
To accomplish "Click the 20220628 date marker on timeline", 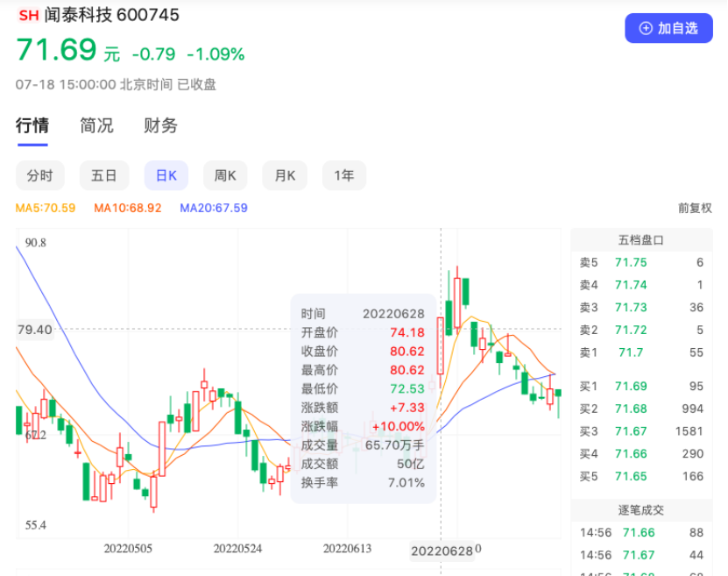I will pyautogui.click(x=442, y=550).
